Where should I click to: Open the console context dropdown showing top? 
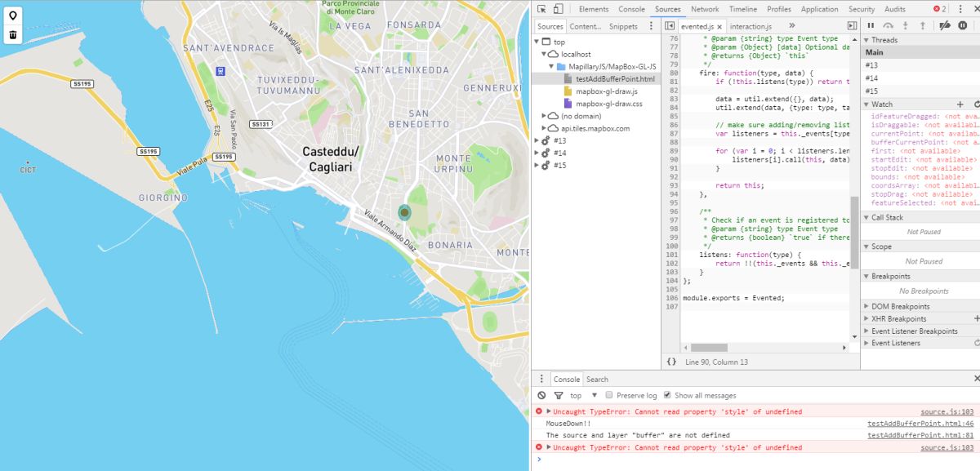click(x=584, y=395)
